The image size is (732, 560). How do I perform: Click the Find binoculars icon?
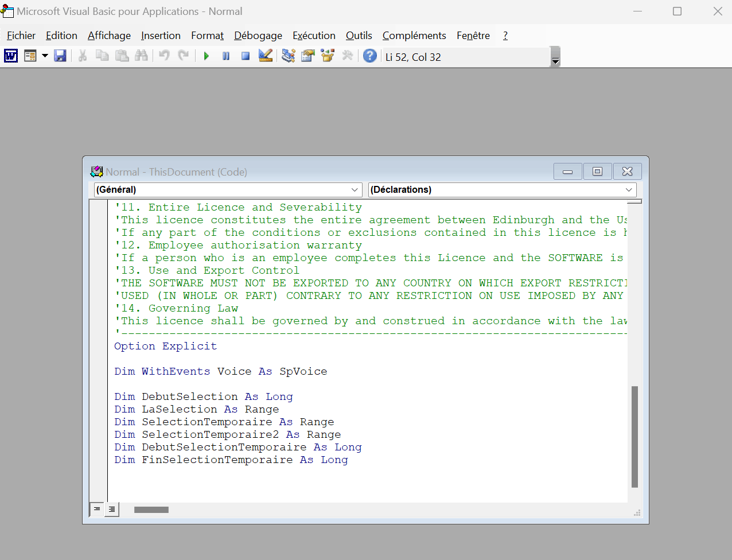tap(141, 56)
